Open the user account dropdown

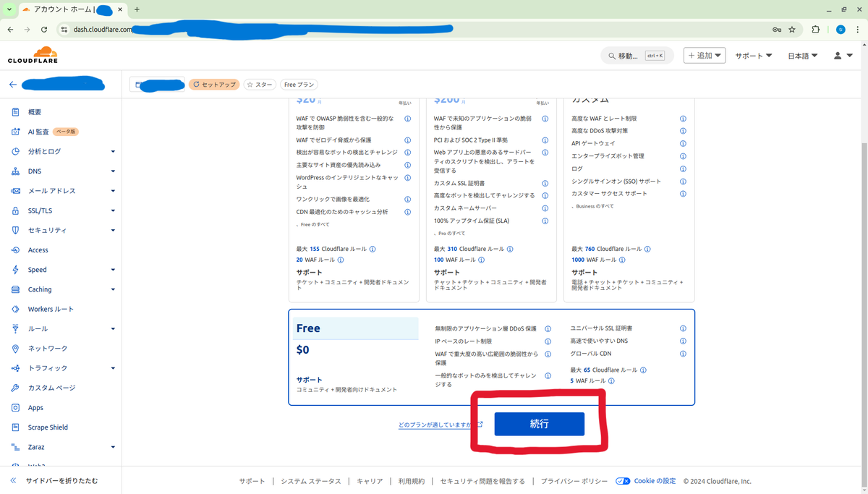(x=843, y=56)
